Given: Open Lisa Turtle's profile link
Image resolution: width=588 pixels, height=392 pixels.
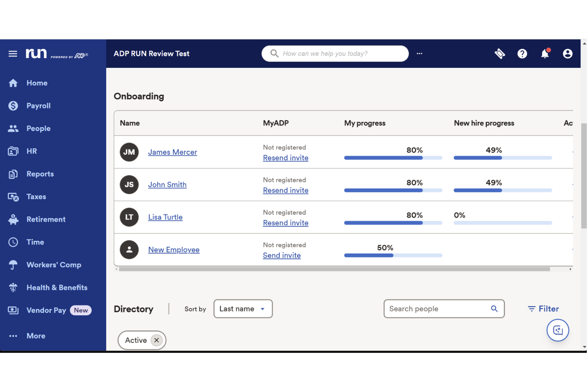Looking at the screenshot, I should (165, 217).
